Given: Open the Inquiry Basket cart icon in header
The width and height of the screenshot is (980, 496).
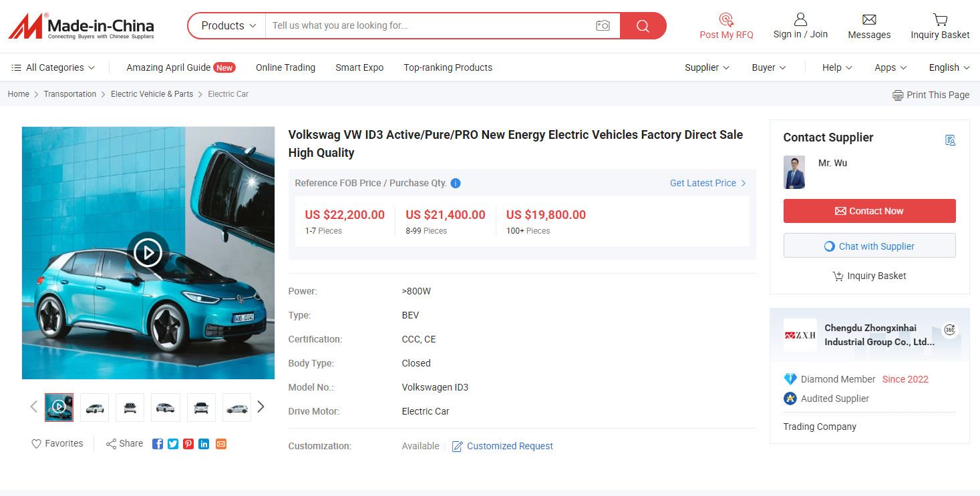Looking at the screenshot, I should [x=940, y=19].
